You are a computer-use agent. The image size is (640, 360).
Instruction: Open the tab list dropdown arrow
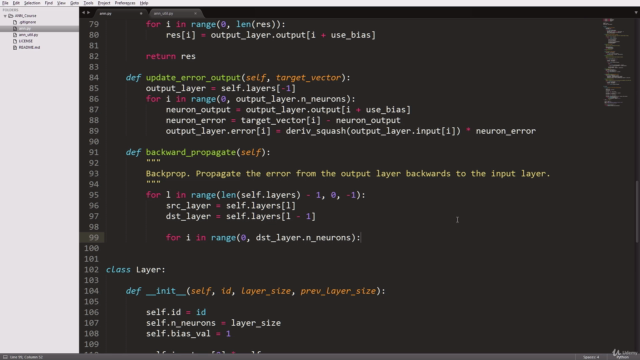[x=636, y=13]
